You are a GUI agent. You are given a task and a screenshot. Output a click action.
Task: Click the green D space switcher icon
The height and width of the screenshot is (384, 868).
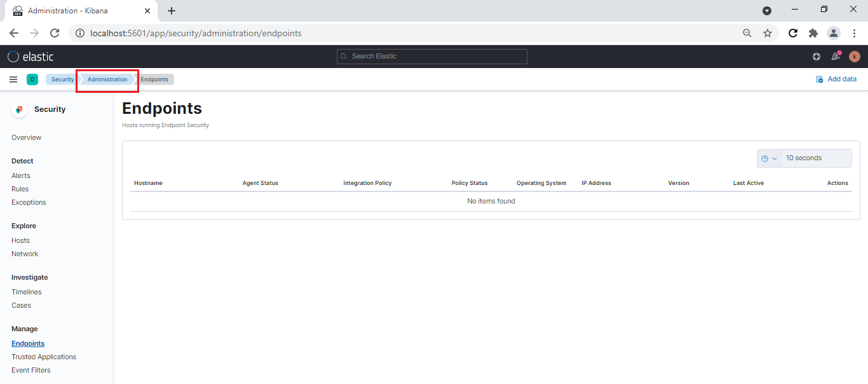(x=32, y=79)
